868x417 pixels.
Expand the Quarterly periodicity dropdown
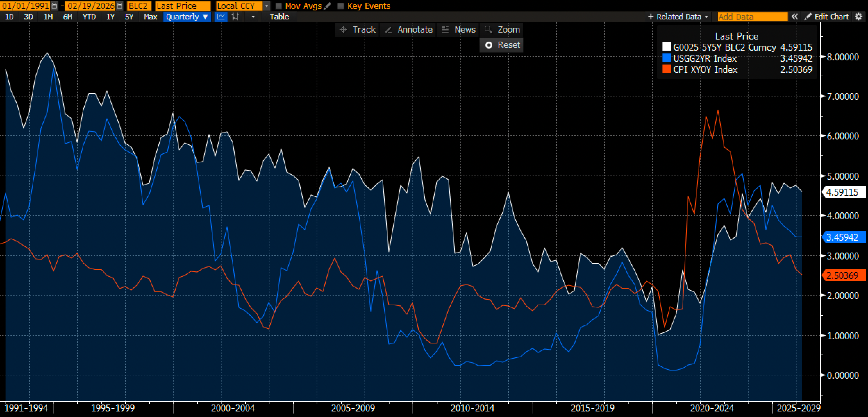click(x=187, y=17)
